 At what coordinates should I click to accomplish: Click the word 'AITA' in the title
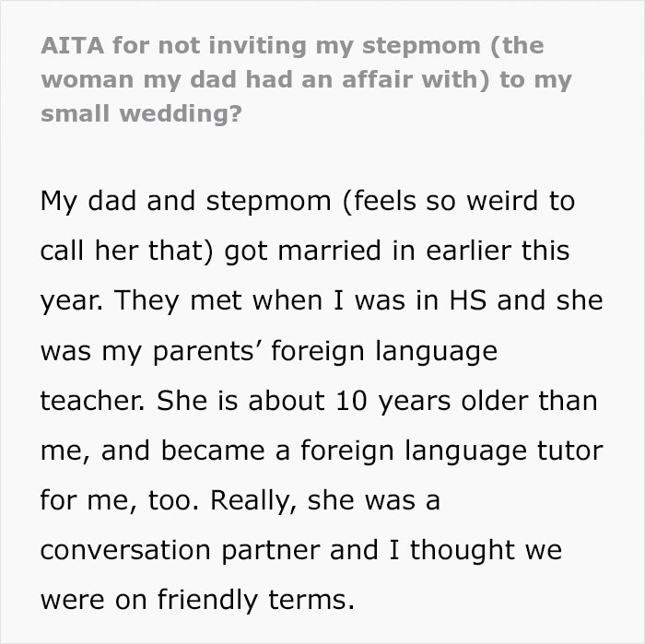click(x=71, y=45)
